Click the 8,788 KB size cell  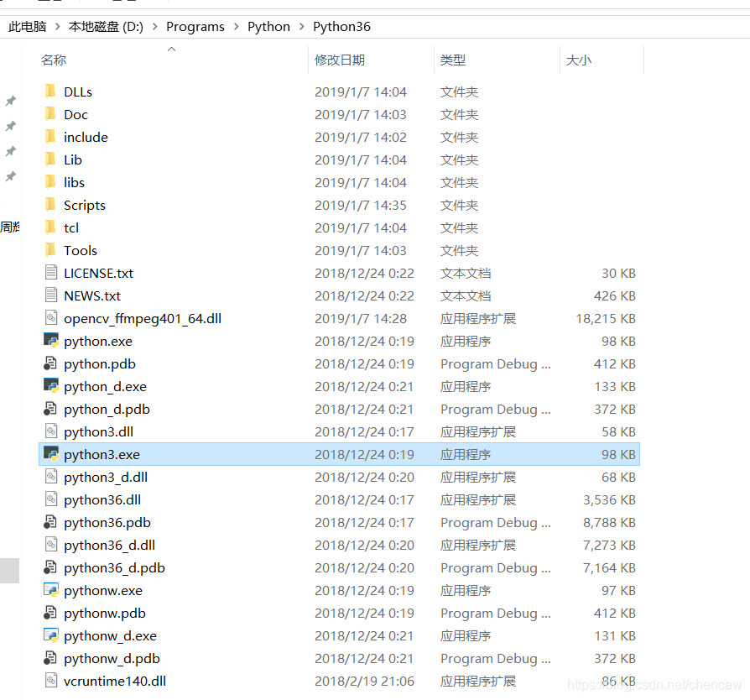click(x=609, y=523)
